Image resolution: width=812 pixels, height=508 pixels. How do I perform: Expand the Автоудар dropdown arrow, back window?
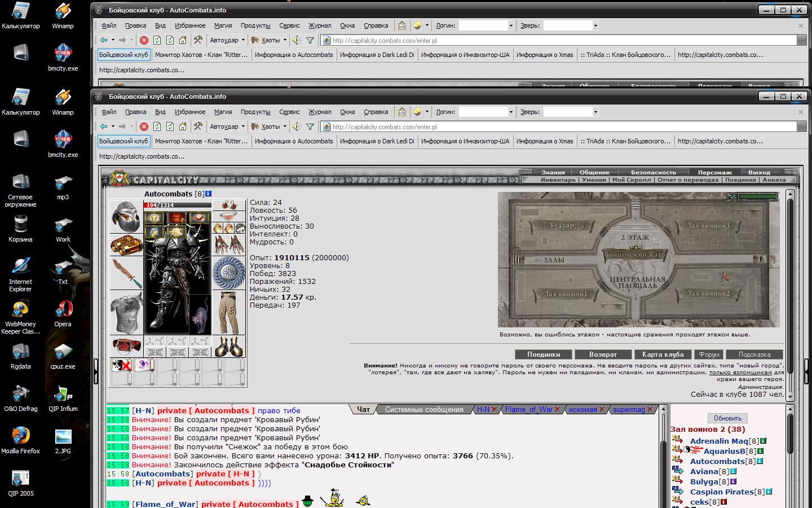click(243, 40)
